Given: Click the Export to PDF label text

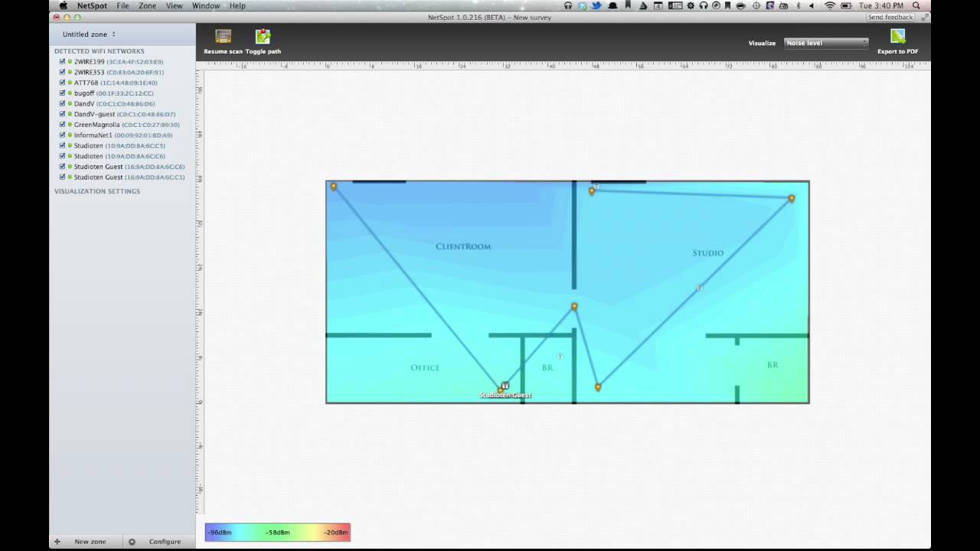Looking at the screenshot, I should [898, 51].
